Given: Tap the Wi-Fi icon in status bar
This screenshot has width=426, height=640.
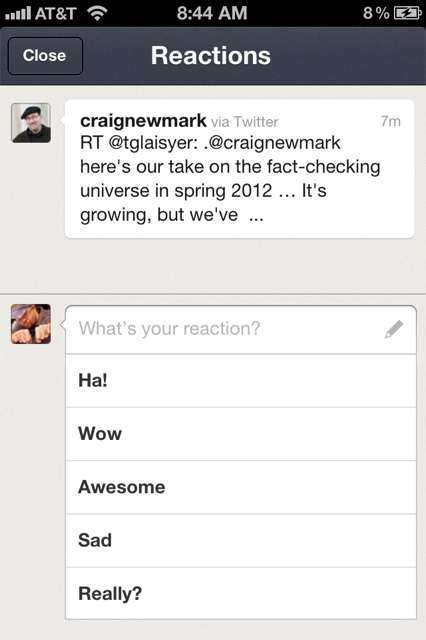Looking at the screenshot, I should tap(97, 13).
